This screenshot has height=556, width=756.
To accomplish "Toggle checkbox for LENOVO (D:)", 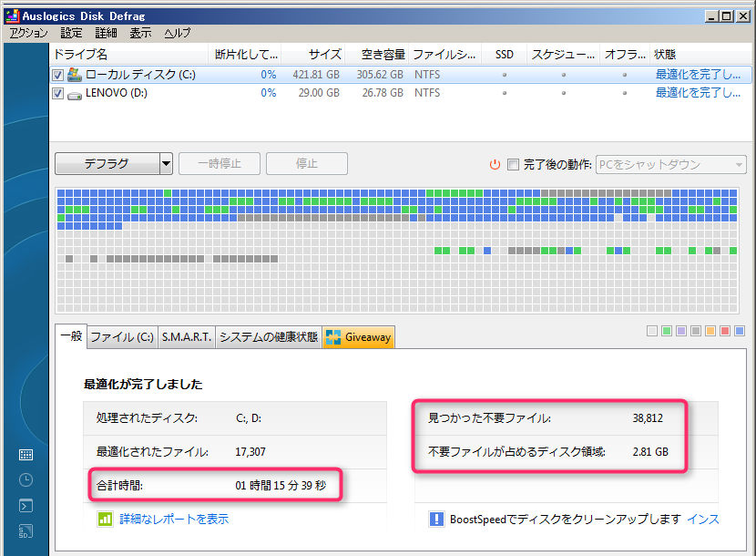I will (x=58, y=93).
